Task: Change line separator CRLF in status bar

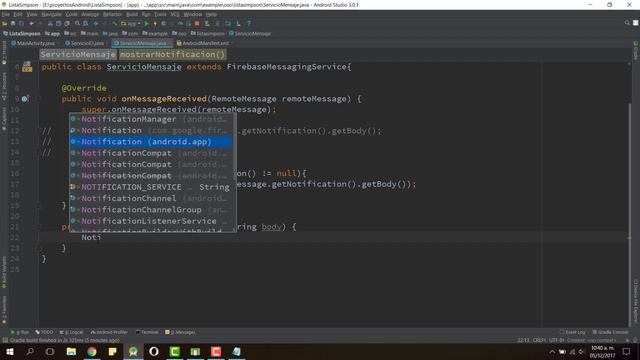Action: [x=539, y=340]
